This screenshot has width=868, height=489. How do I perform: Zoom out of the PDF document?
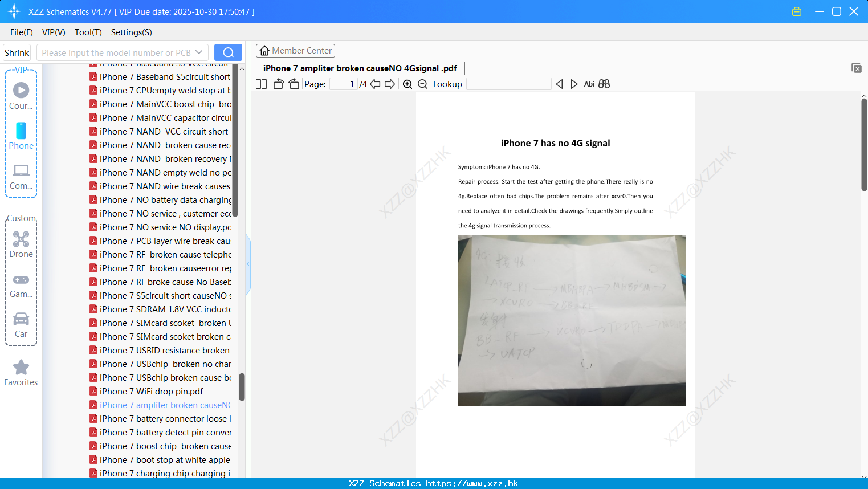(422, 84)
